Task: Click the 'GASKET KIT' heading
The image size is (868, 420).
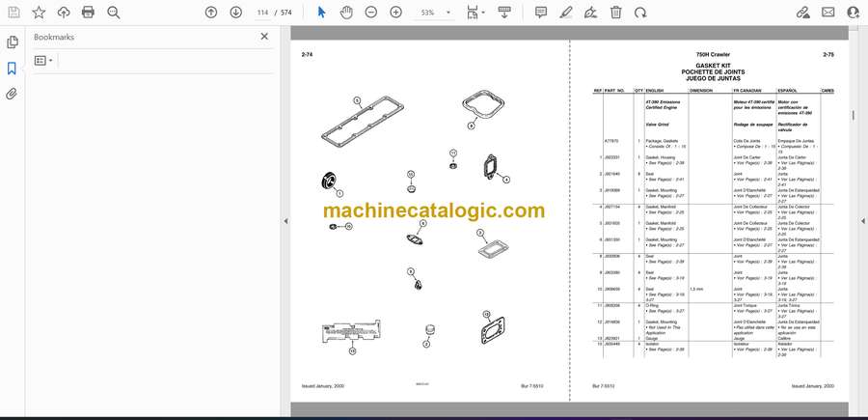Action: [713, 66]
